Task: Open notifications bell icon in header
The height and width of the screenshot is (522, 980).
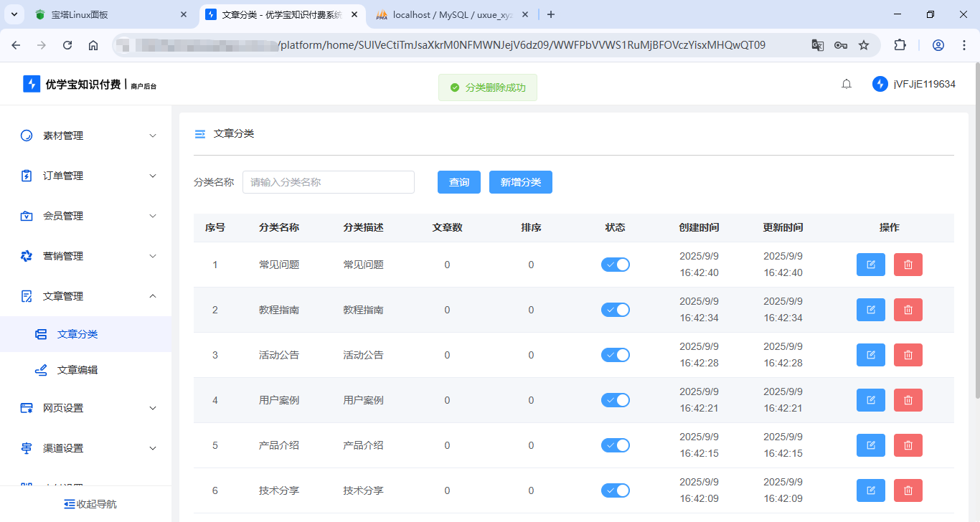Action: coord(847,85)
